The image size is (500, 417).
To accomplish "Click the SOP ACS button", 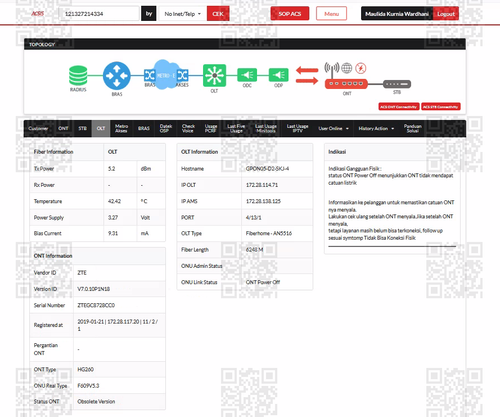I will pyautogui.click(x=290, y=14).
